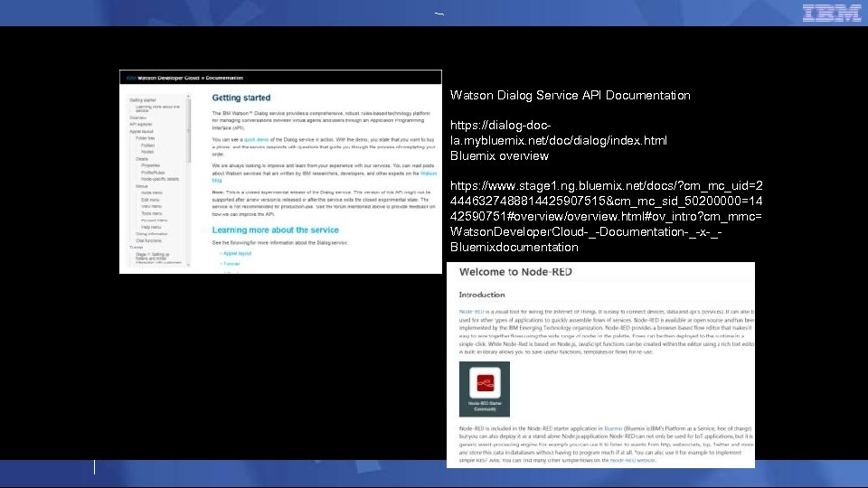Click the 'Bluemix overview' slide text
Image resolution: width=868 pixels, height=488 pixels.
[x=499, y=156]
